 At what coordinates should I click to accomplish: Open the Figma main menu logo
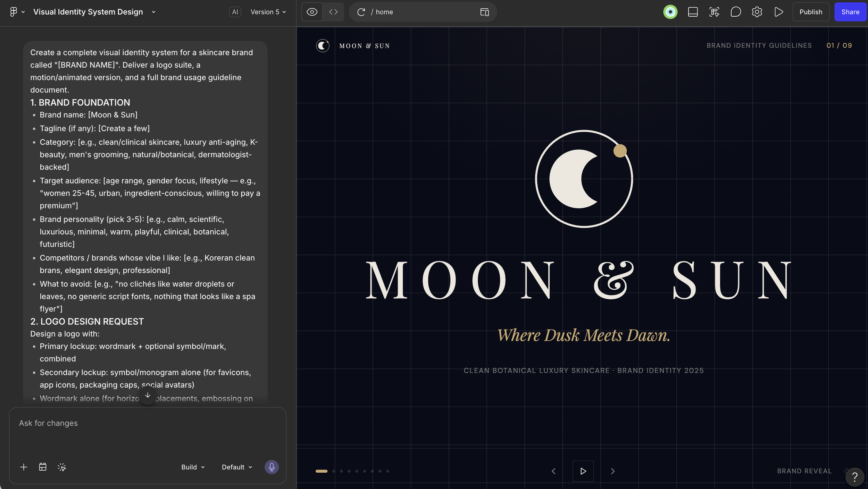[x=13, y=12]
